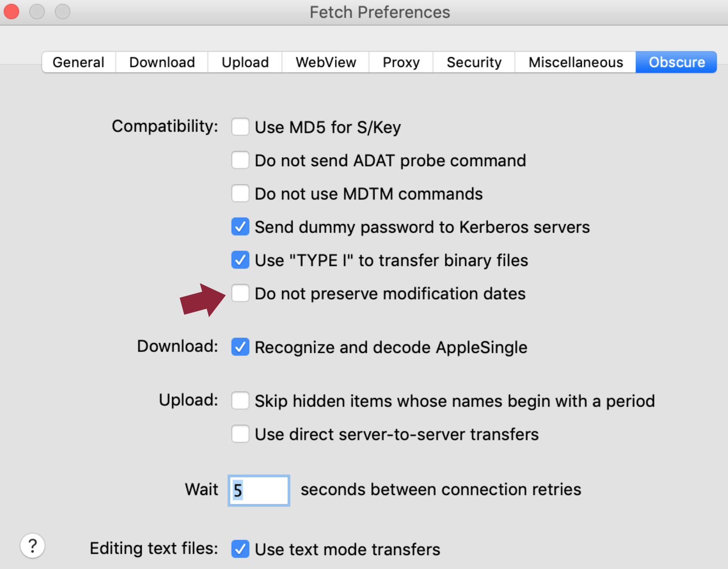Switch to the General preferences tab
Viewport: 728px width, 569px height.
(x=78, y=62)
